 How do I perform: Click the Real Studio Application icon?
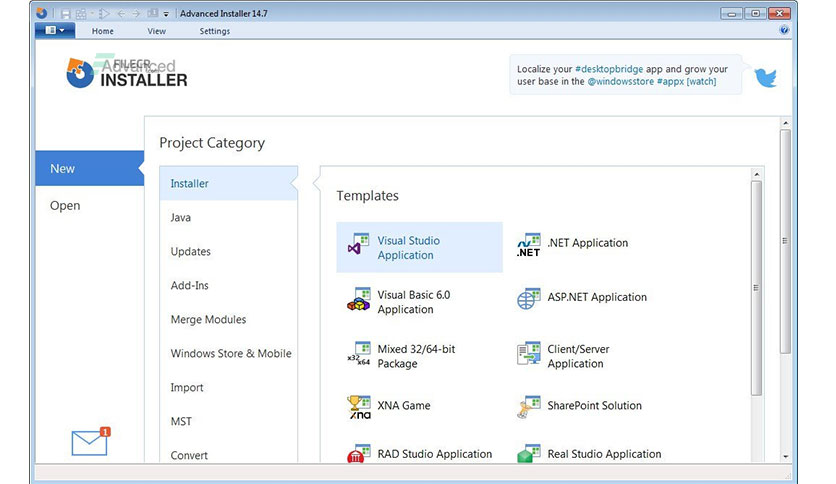tap(528, 453)
